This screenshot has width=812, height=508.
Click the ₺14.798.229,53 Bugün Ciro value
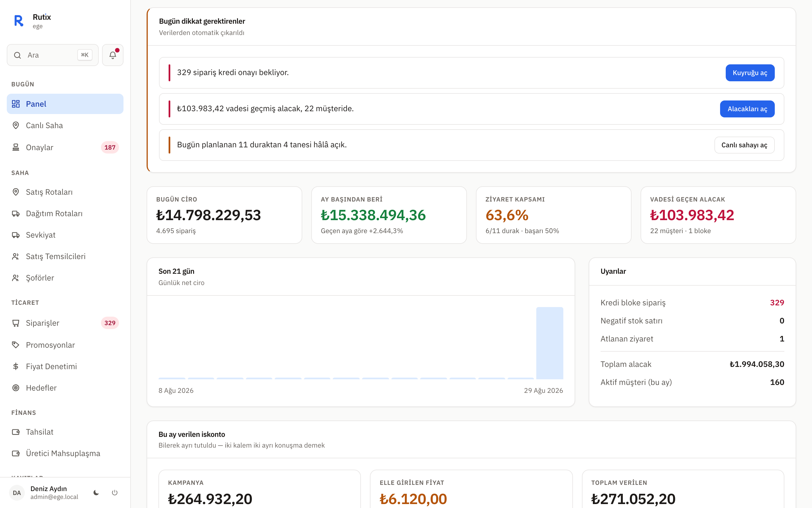(x=208, y=215)
